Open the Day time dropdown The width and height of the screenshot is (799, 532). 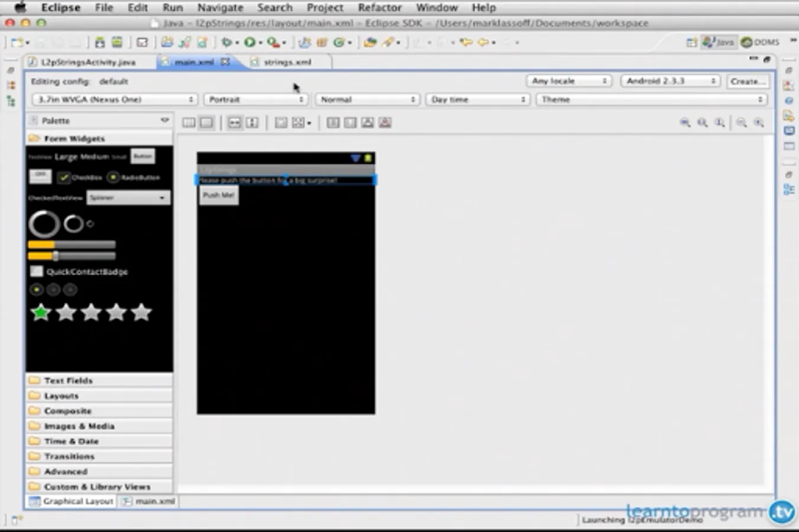point(477,99)
